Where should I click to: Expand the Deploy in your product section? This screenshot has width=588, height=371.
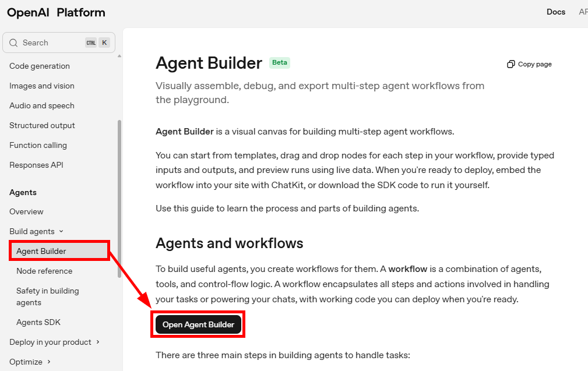point(54,342)
